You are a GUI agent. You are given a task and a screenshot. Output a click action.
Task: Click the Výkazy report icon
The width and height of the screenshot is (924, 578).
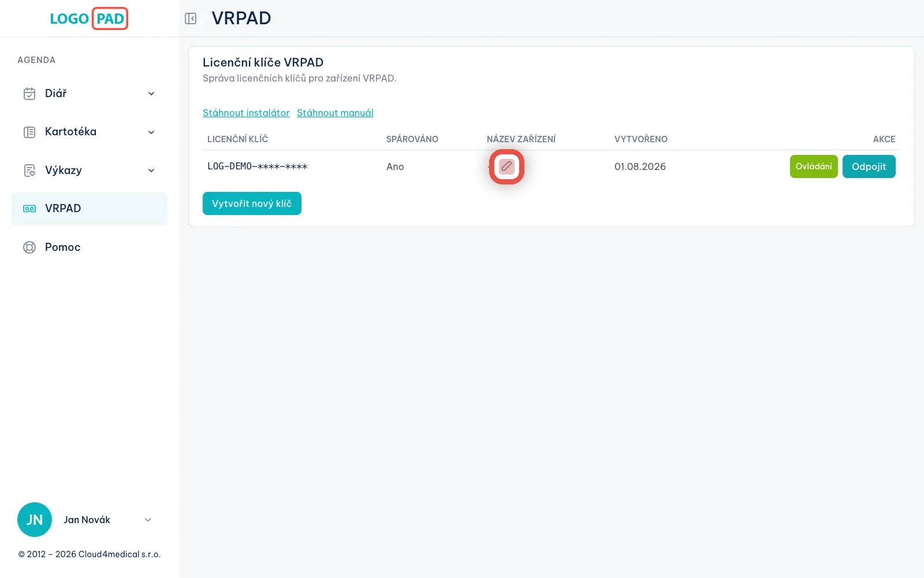(x=29, y=171)
